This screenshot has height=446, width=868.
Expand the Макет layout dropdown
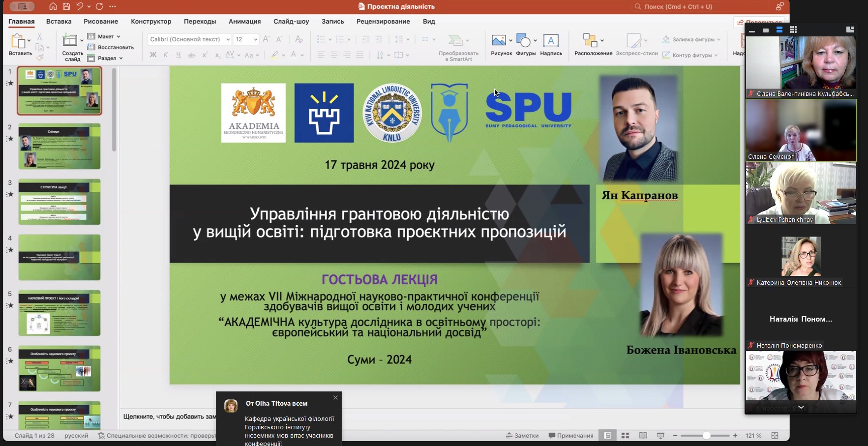(x=104, y=36)
